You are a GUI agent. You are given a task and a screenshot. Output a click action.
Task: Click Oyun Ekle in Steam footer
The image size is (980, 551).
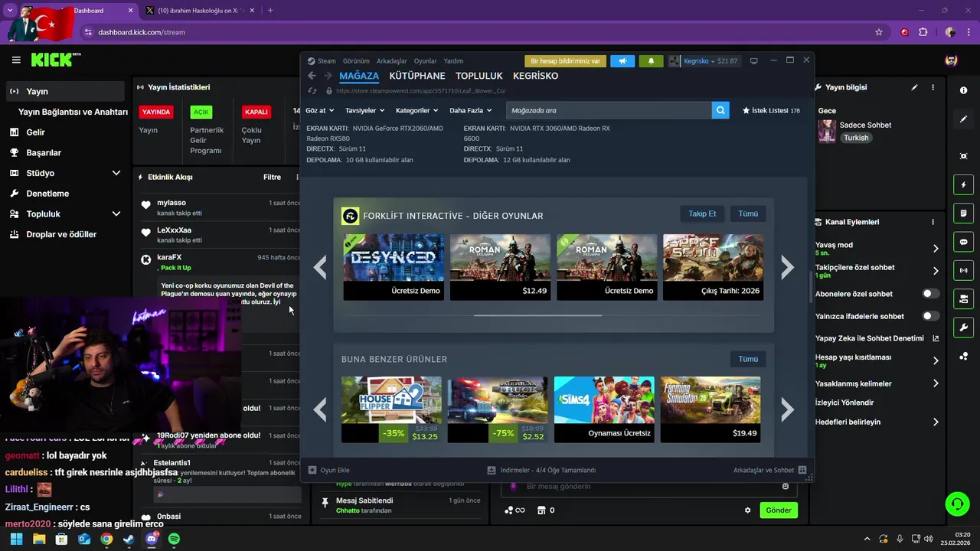click(329, 470)
